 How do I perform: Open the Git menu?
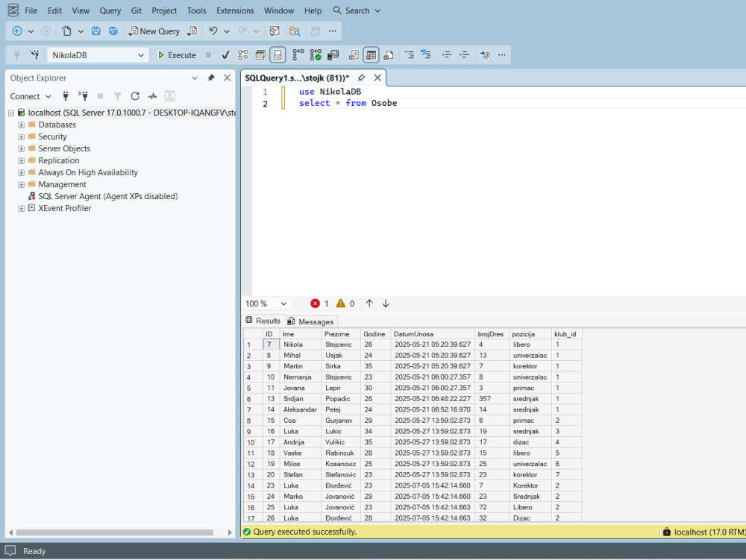click(136, 10)
